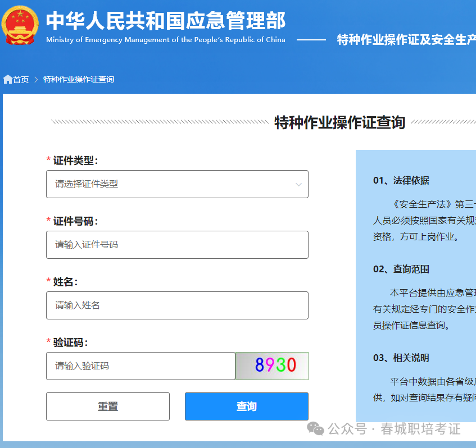Viewport: 476px width, 448px height.
Task: Expand the certificate type chevron arrow
Action: [298, 184]
